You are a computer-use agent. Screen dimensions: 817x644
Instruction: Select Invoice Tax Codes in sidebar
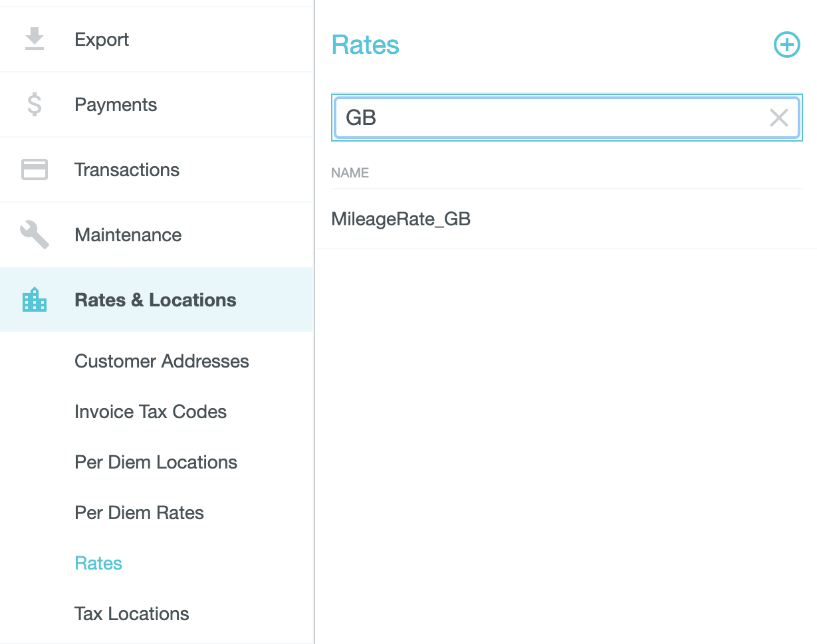(x=150, y=412)
